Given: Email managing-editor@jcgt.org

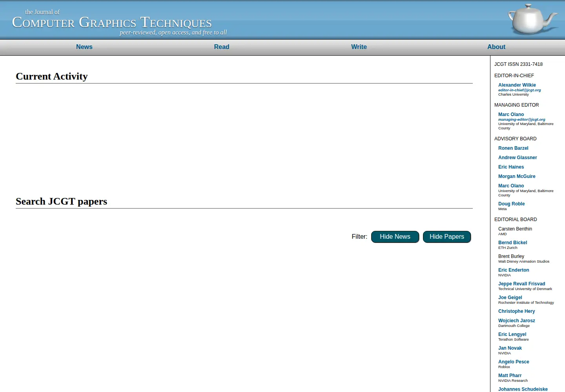Looking at the screenshot, I should click(522, 120).
